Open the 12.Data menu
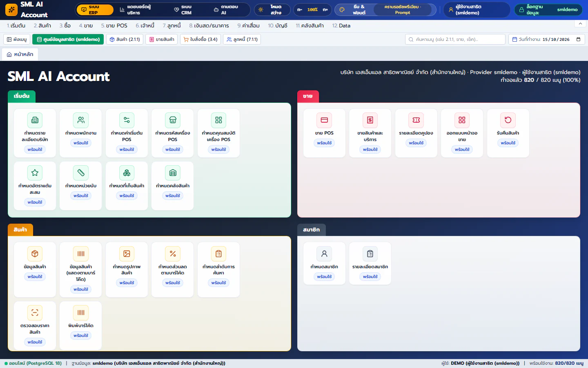588x368 pixels. coord(341,25)
